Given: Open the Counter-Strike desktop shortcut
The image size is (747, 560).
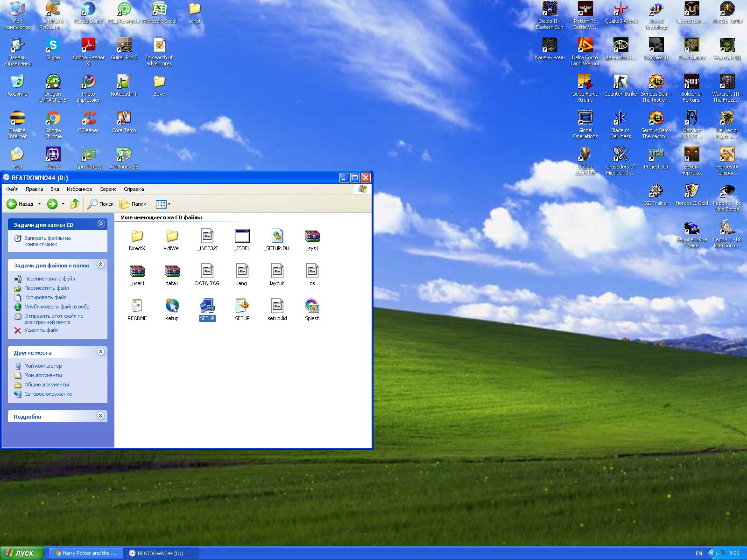Looking at the screenshot, I should tap(620, 82).
